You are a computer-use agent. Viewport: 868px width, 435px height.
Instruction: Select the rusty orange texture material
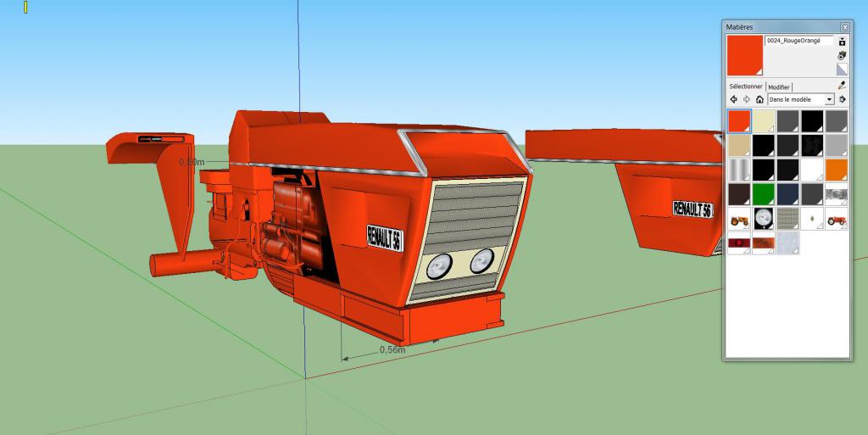[764, 243]
